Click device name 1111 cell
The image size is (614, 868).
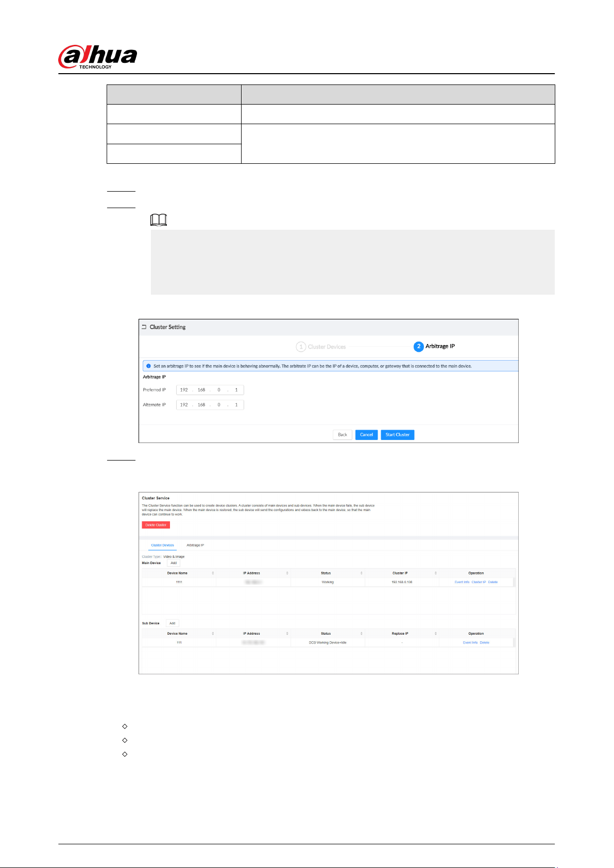pyautogui.click(x=179, y=582)
